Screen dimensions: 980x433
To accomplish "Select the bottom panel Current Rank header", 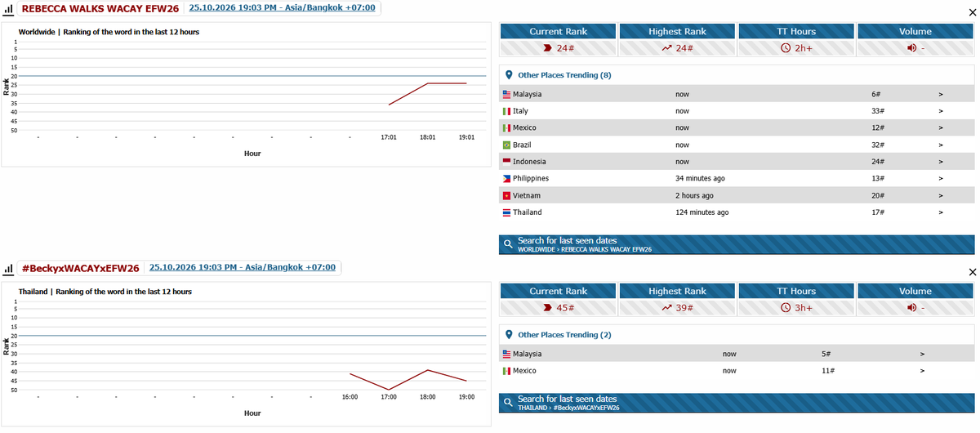I will [x=558, y=291].
